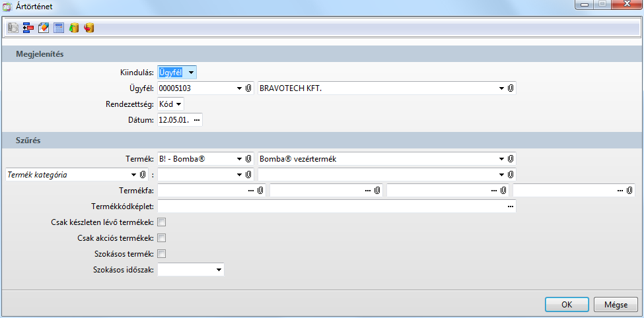The image size is (644, 318).
Task: Click the blue-red move-row toolbar icon
Action: [x=28, y=28]
